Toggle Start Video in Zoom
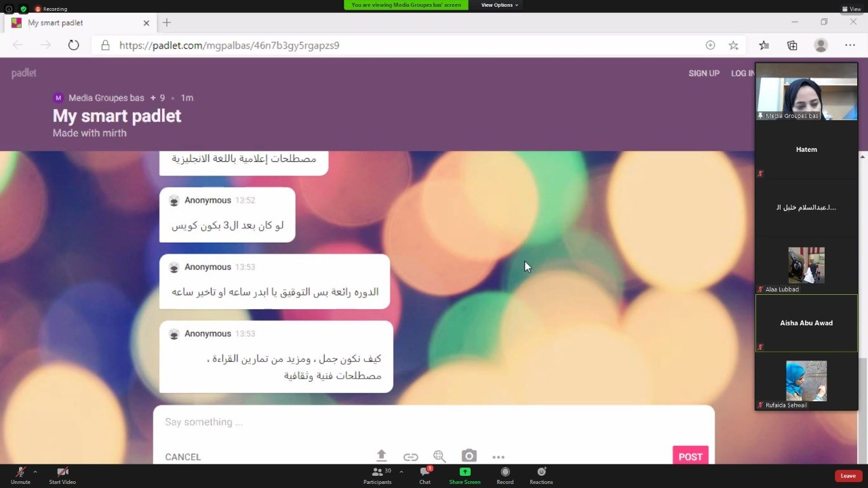This screenshot has height=488, width=868. (62, 475)
